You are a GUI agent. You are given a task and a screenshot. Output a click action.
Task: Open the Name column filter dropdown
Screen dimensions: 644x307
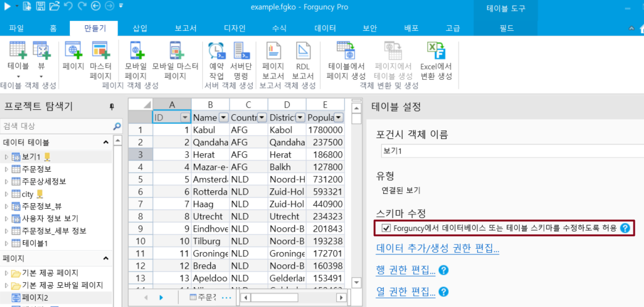223,117
